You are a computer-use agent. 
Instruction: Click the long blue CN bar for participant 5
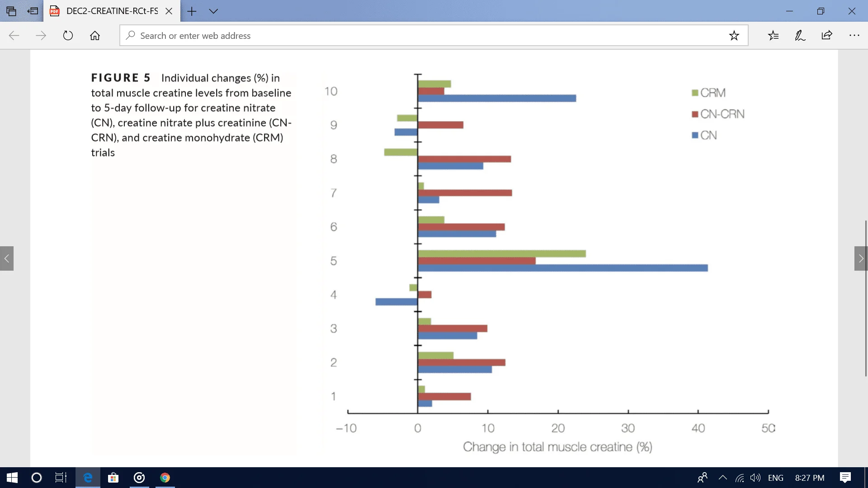point(563,268)
